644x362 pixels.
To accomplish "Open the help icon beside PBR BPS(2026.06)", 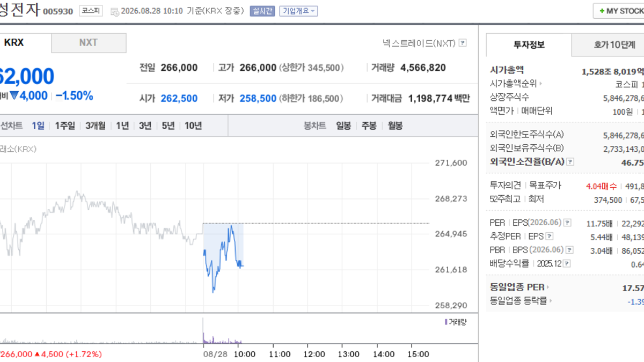I will pyautogui.click(x=569, y=250).
